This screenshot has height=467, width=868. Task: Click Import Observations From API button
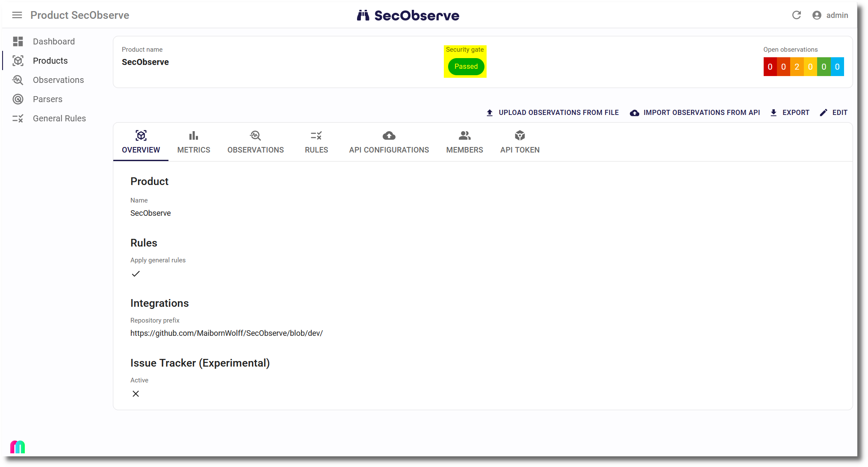point(695,113)
